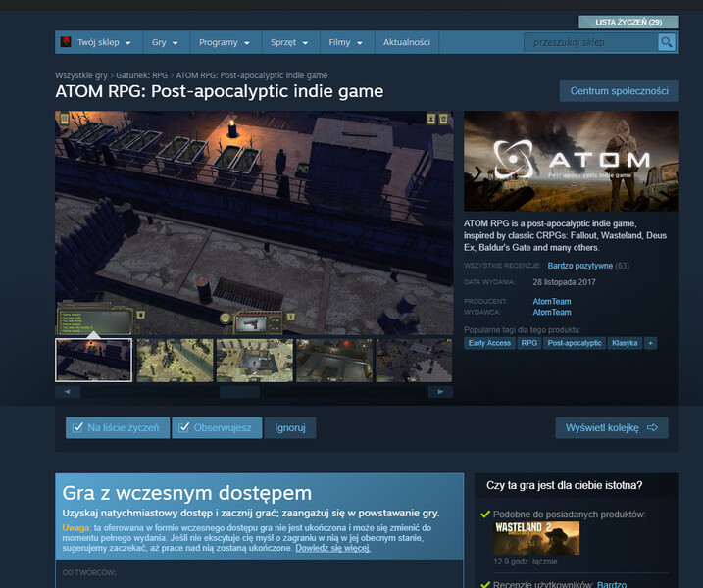This screenshot has height=588, width=703.
Task: Click the ATOM game header image
Action: click(x=571, y=161)
